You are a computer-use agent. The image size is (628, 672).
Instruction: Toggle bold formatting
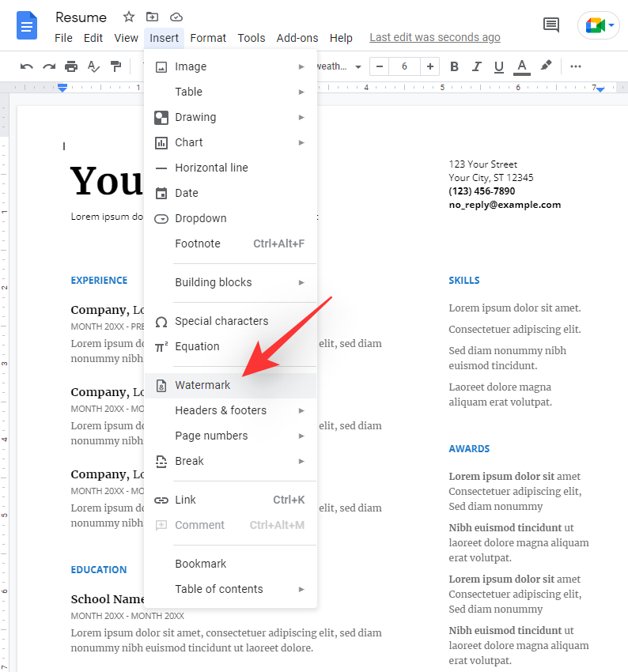pos(454,66)
